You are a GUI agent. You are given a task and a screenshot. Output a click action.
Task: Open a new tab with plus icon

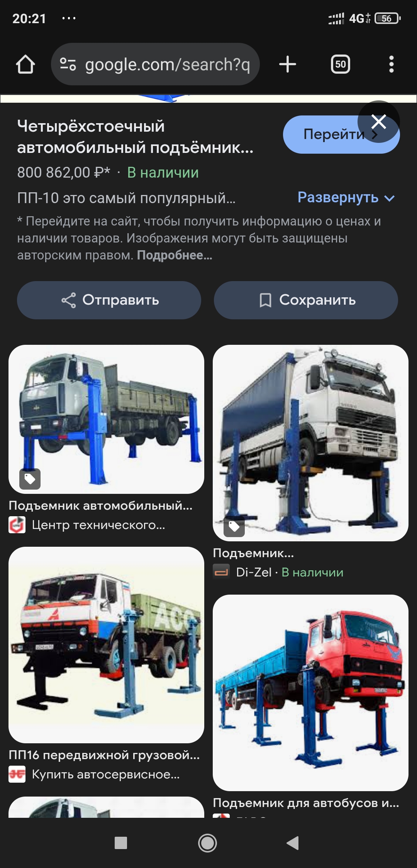[x=288, y=64]
